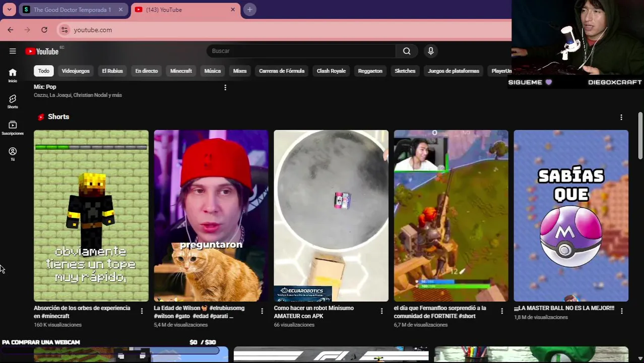
Task: Go back with the browser back arrow
Action: point(10,30)
